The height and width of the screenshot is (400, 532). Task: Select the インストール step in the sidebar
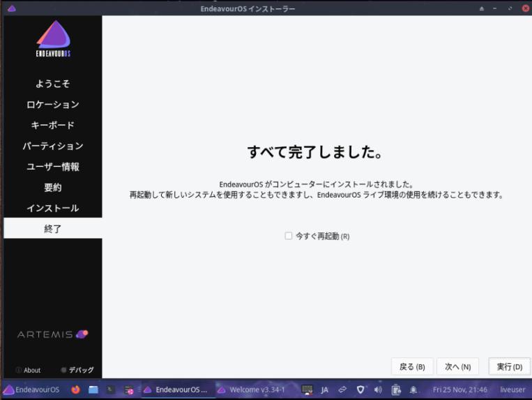(x=53, y=208)
